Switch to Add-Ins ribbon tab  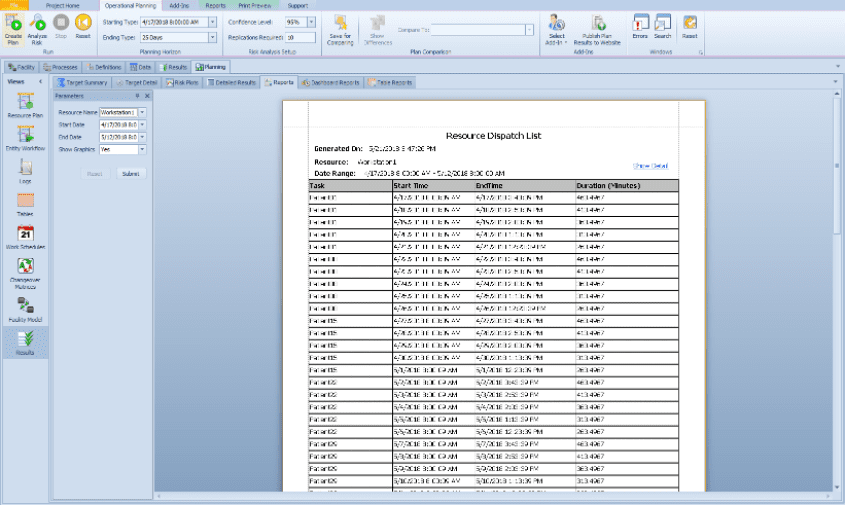179,5
